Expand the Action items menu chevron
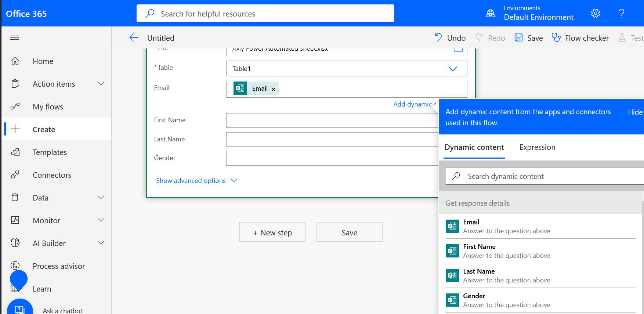Viewport: 644px width, 314px height. point(101,84)
